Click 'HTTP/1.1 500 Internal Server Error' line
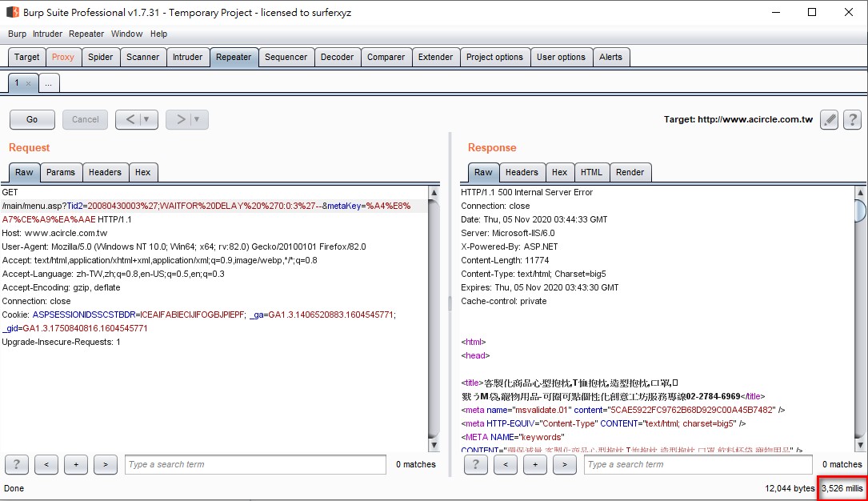 coord(526,192)
